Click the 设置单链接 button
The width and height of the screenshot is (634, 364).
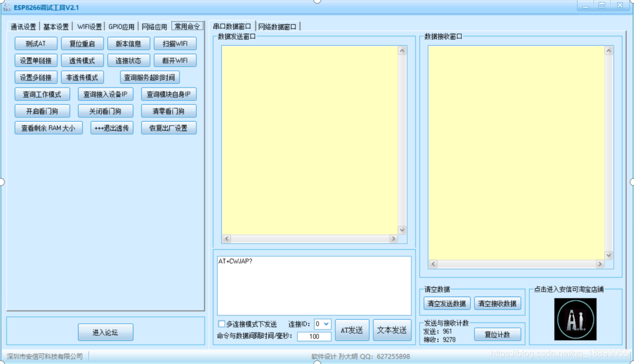point(36,61)
